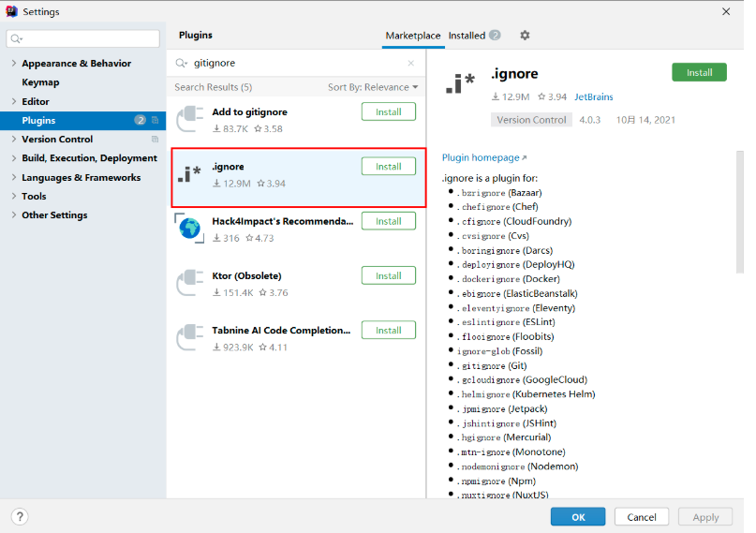Select the Ktor (Obsolete) result title
The width and height of the screenshot is (756, 533).
[x=246, y=275]
